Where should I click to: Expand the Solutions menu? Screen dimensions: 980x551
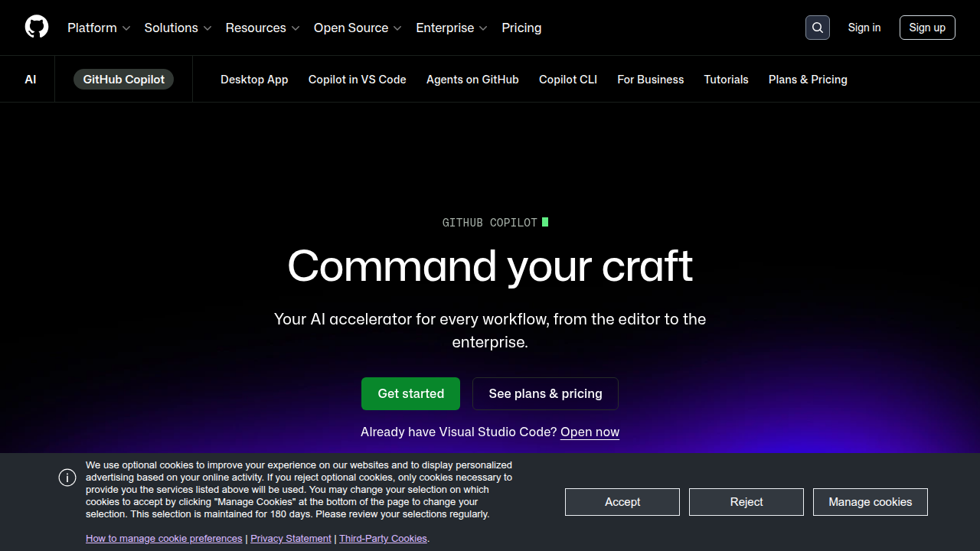point(178,28)
